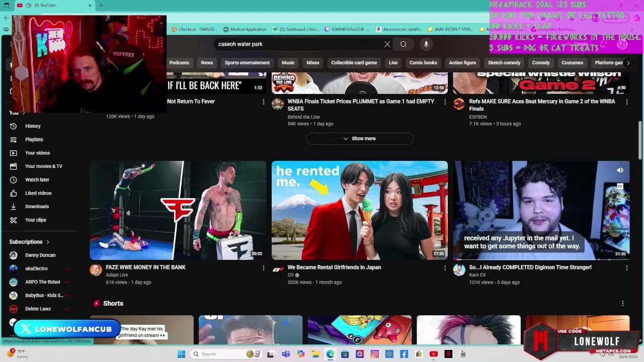The image size is (644, 362).
Task: Mute the YouTube browser tab audio
Action: click(x=28, y=6)
